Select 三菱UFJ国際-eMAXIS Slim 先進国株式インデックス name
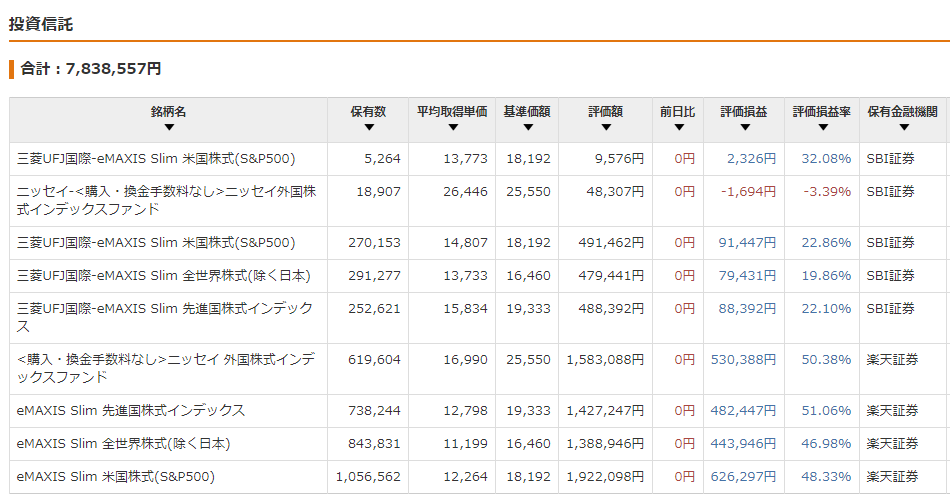 pos(165,318)
